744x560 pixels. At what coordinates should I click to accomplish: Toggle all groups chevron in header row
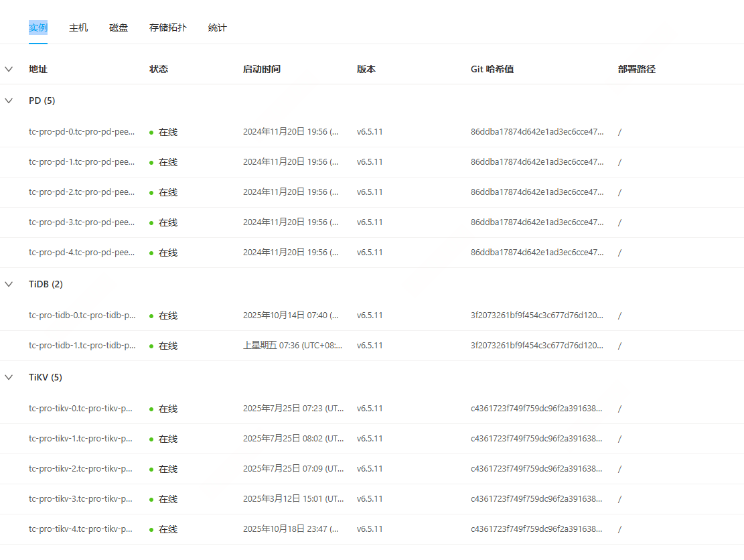point(9,69)
